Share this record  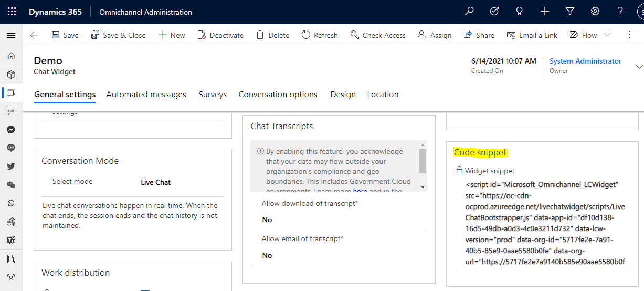[x=479, y=35]
